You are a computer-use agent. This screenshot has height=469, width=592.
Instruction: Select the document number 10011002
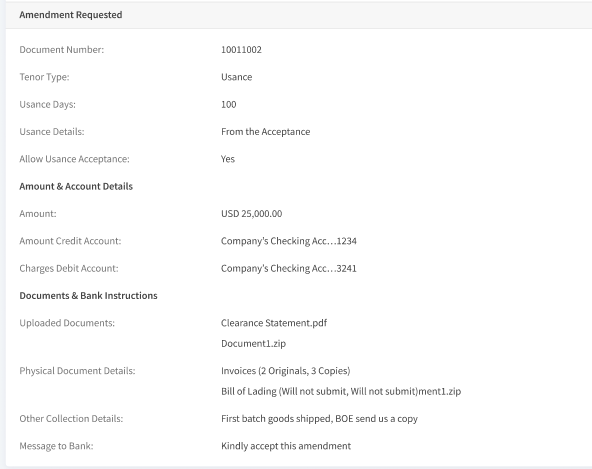[x=241, y=50]
